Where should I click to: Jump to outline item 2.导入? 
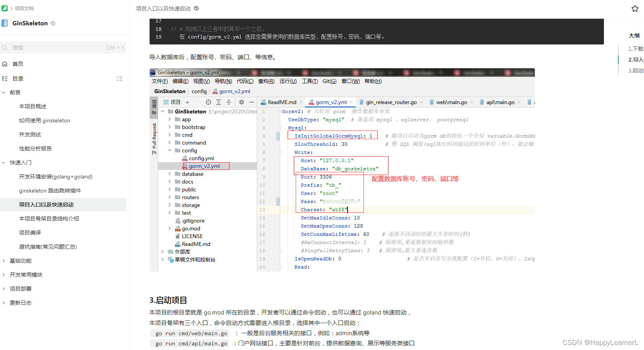pos(636,60)
